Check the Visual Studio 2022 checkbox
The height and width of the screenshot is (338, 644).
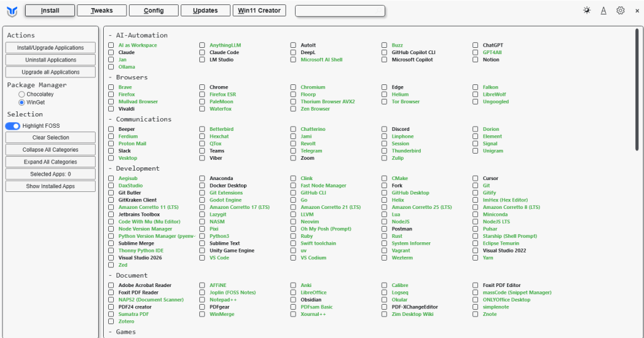pos(475,251)
